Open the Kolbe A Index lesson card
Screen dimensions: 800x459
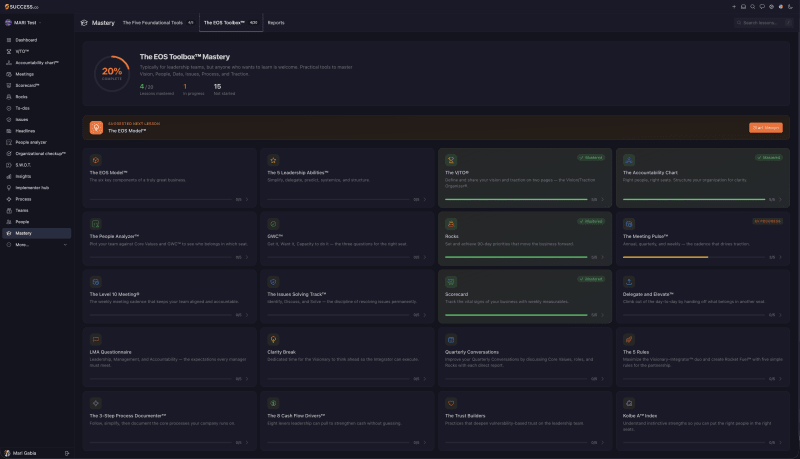pyautogui.click(x=703, y=421)
